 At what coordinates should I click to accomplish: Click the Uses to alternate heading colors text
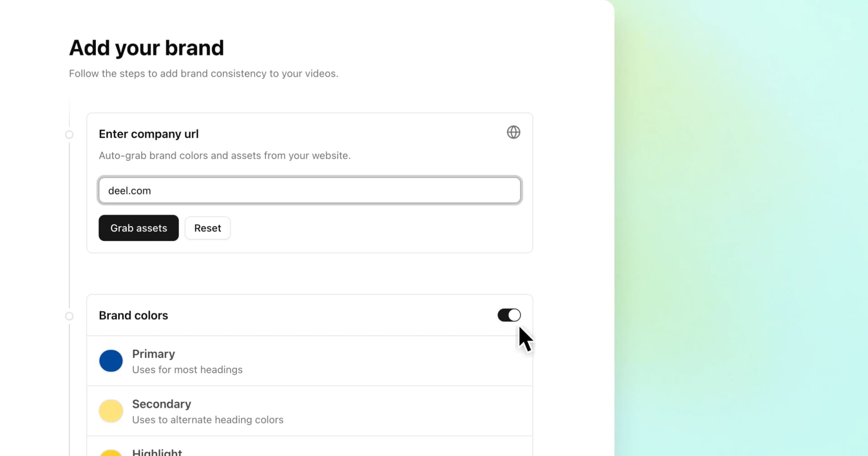tap(208, 419)
